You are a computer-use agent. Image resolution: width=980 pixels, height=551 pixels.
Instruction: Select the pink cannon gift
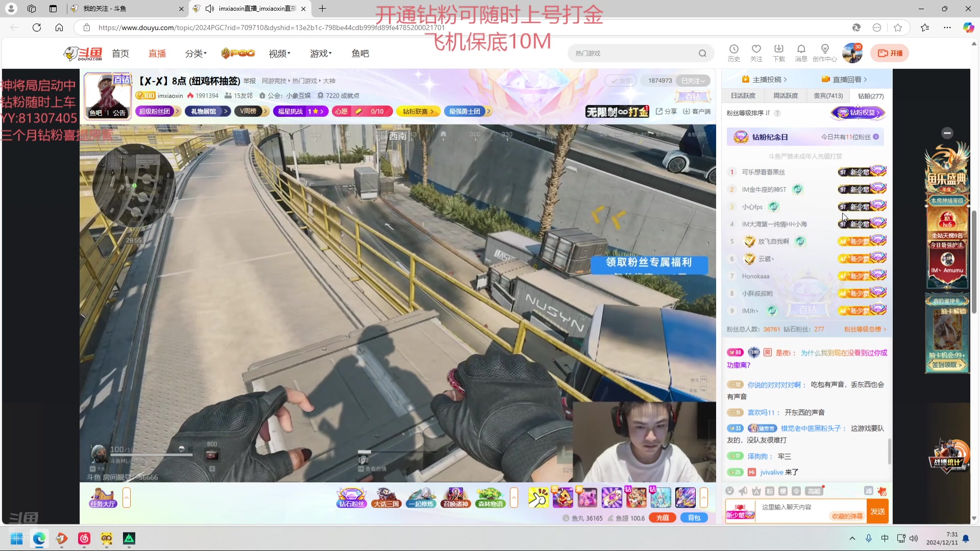point(587,498)
